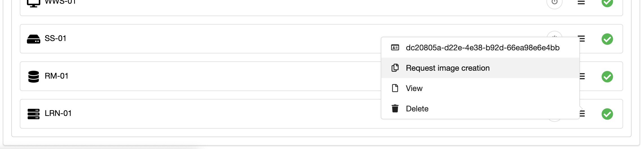The height and width of the screenshot is (149, 644).
Task: Open the hamburger menu for SS-01
Action: click(x=582, y=39)
